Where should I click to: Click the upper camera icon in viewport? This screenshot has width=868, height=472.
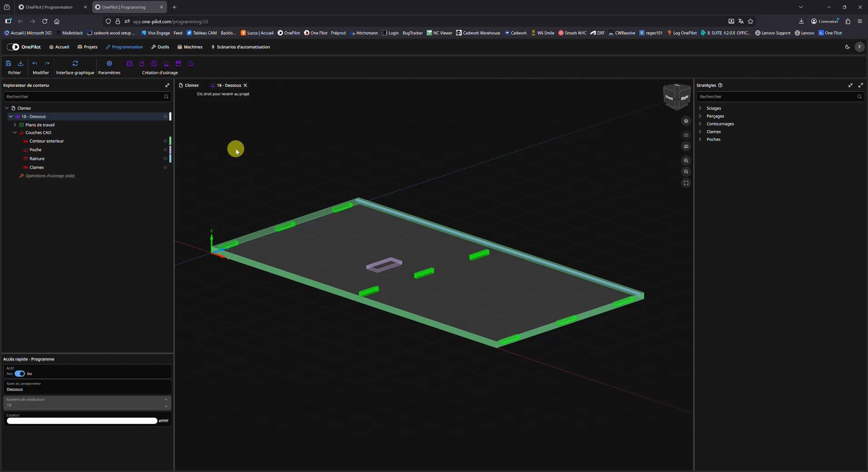coord(686,135)
